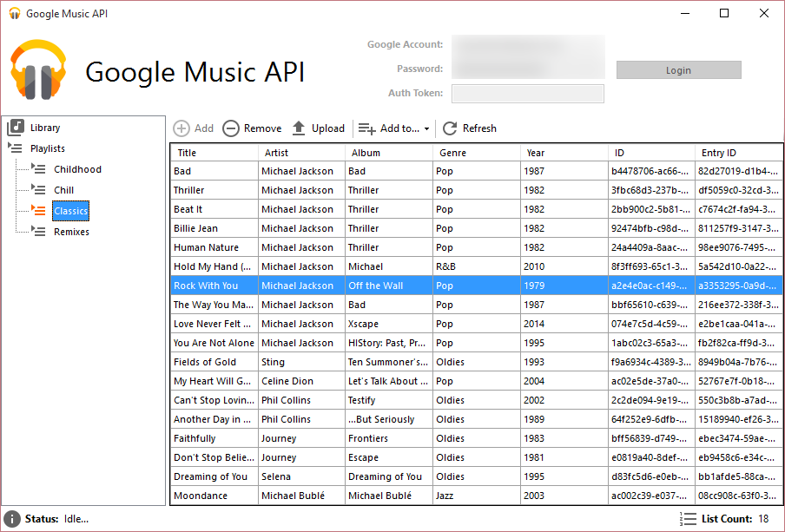Open the Childhood playlist
The height and width of the screenshot is (532, 785).
coord(77,169)
